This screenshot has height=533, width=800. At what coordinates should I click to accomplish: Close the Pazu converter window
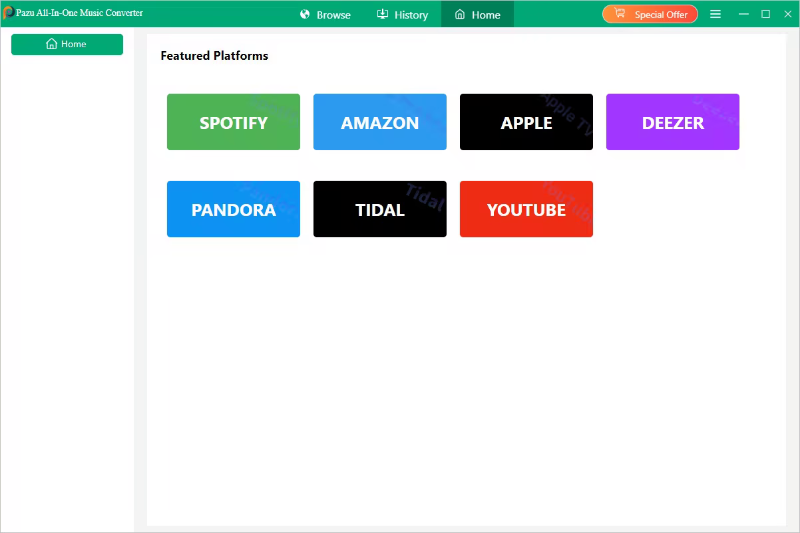pos(788,14)
